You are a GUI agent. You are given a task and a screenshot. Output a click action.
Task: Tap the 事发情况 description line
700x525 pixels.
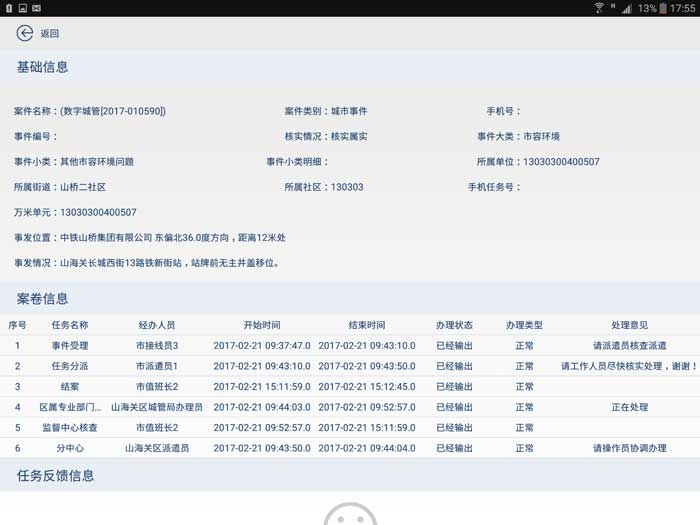coord(147,263)
